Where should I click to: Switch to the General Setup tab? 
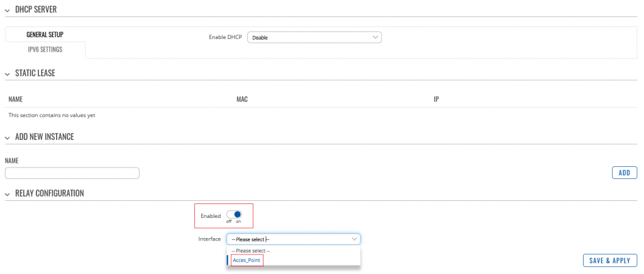(45, 35)
